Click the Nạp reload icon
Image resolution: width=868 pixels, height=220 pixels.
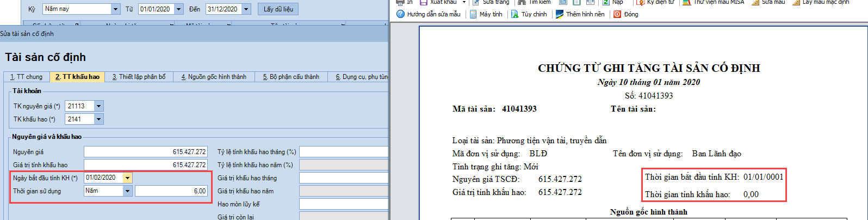(606, 2)
